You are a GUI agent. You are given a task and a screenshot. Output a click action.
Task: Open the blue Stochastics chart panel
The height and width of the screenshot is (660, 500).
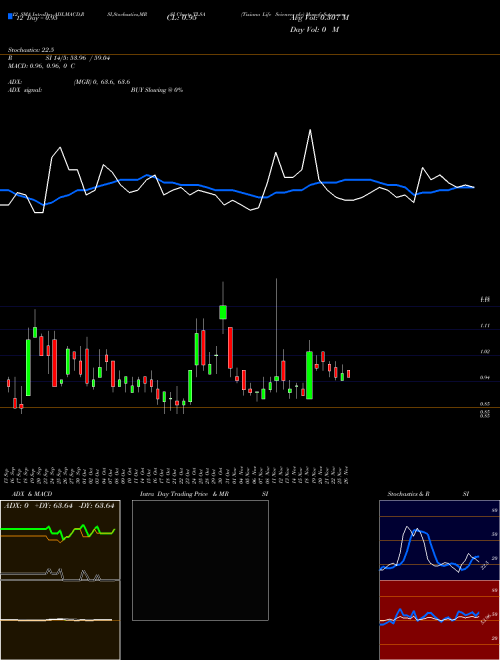(x=439, y=540)
